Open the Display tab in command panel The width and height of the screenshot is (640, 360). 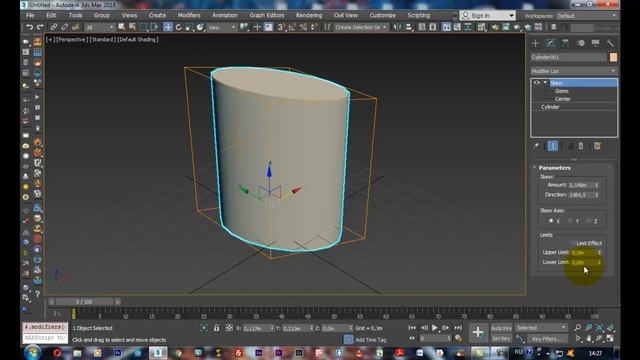(x=595, y=43)
